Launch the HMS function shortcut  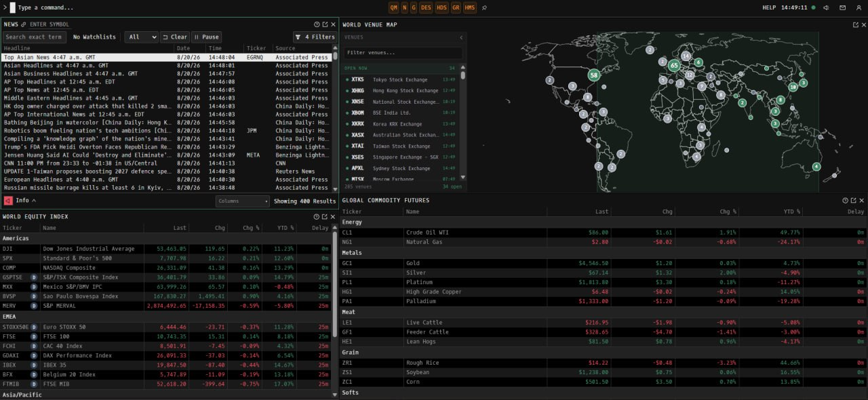[470, 7]
